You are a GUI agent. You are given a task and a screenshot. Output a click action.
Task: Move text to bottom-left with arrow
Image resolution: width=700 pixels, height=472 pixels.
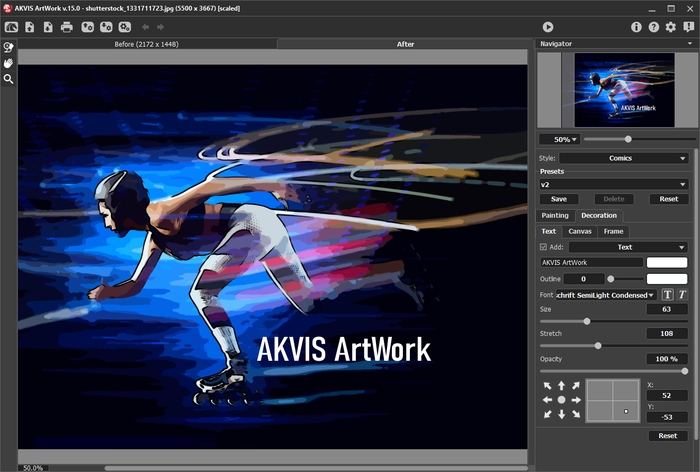point(547,414)
